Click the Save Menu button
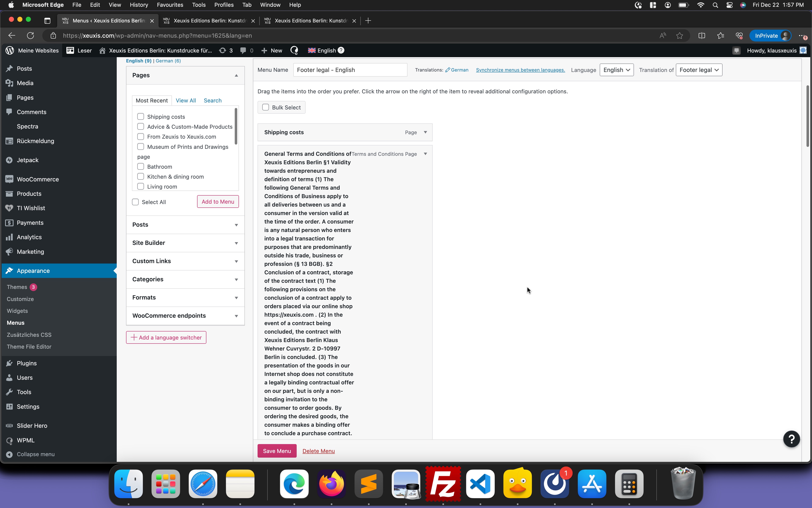Screen dimensions: 812x508 (x=277, y=451)
